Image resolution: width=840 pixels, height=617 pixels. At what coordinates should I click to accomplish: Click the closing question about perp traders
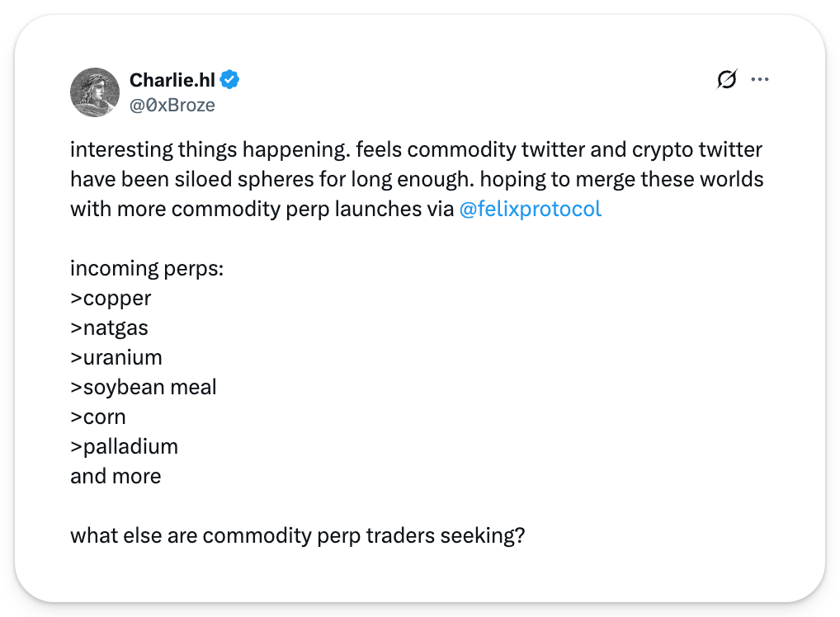point(298,535)
